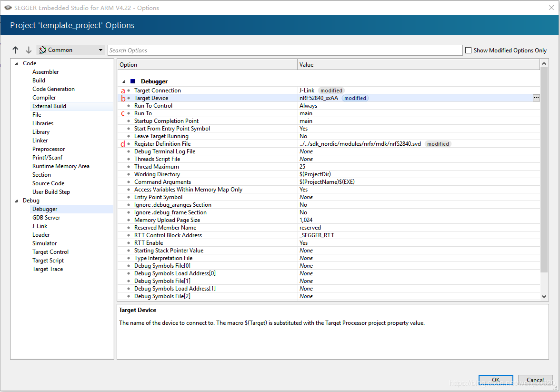
Task: Select GDB Server in the tree
Action: (46, 218)
